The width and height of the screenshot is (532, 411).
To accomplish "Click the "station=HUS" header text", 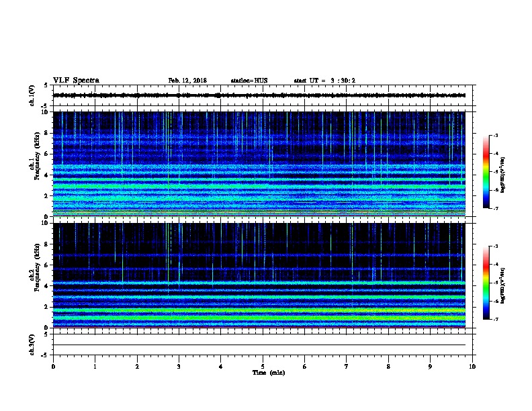I will tap(249, 81).
